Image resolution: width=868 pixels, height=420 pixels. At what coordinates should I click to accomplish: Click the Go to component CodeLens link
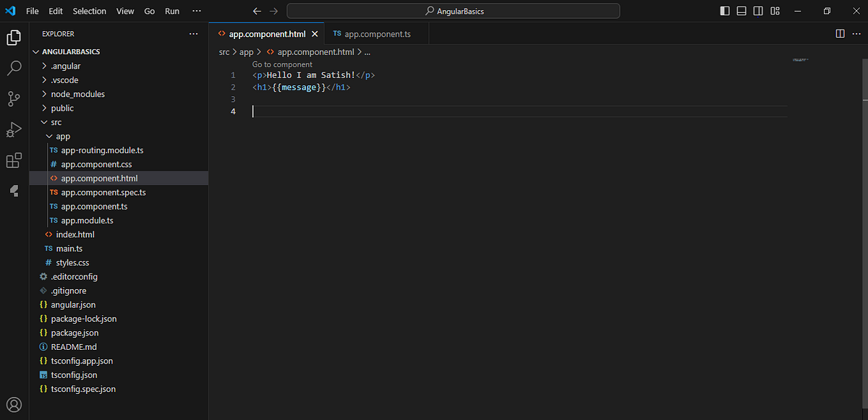[x=281, y=64]
